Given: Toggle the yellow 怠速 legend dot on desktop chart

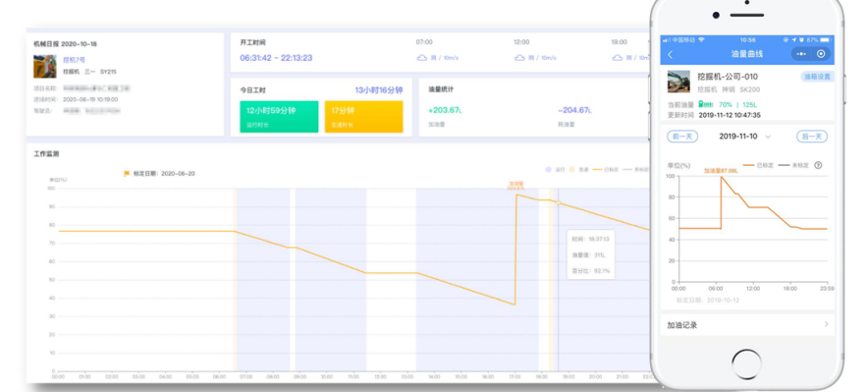Looking at the screenshot, I should coord(571,169).
